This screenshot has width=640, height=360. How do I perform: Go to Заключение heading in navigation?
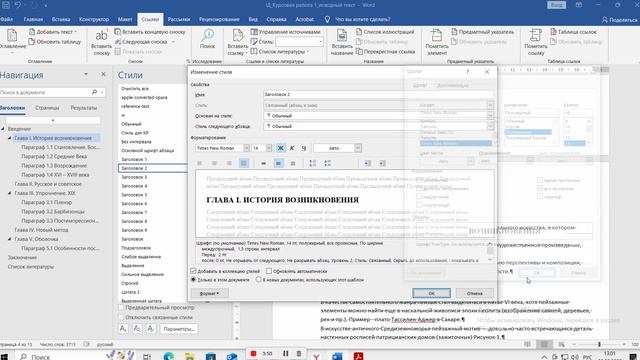(x=22, y=258)
